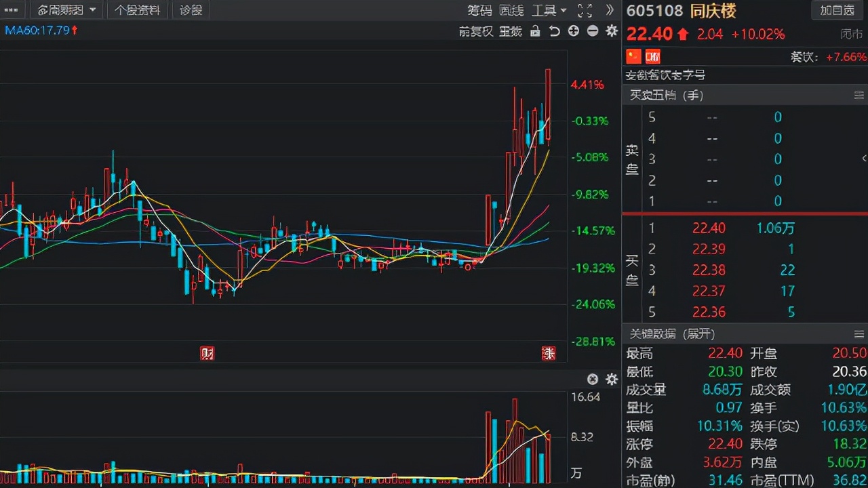Click the undo arrow icon above chart
The width and height of the screenshot is (868, 488).
point(554,31)
